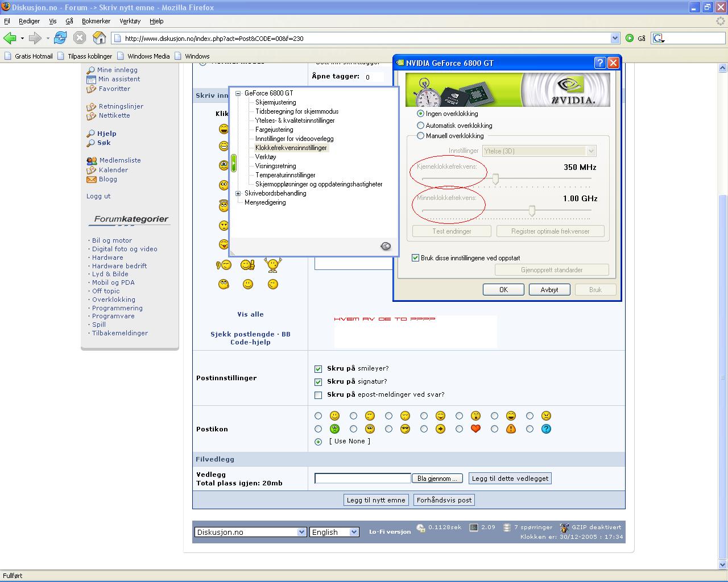The image size is (728, 582).
Task: Select Manuell overklokking option
Action: click(x=420, y=136)
